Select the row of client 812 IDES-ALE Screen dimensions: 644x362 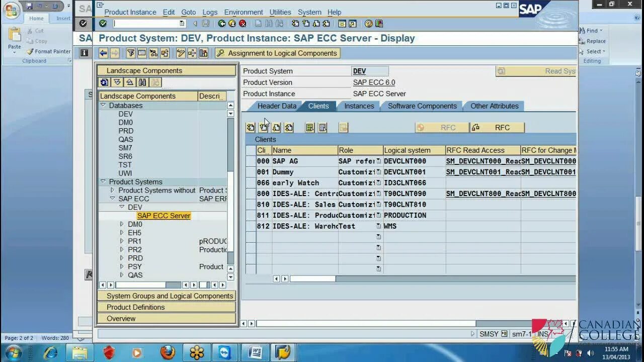point(251,226)
